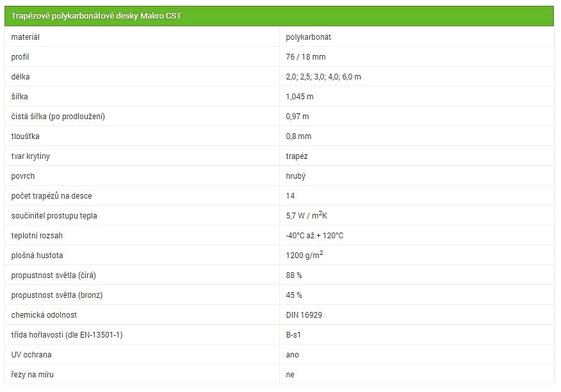Select the délka values 2,0; 2,5; 3,0; 4,0; 6,0 m
The height and width of the screenshot is (392, 561).
[x=323, y=77]
